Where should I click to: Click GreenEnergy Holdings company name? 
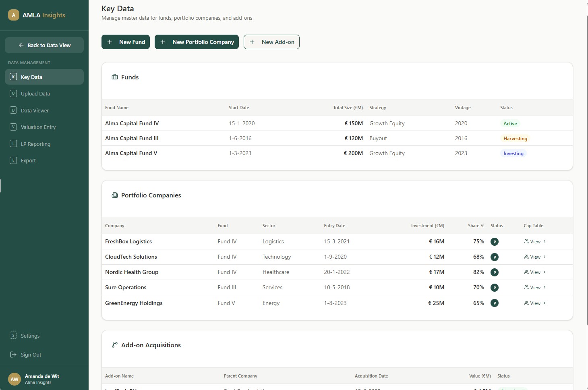(x=134, y=303)
